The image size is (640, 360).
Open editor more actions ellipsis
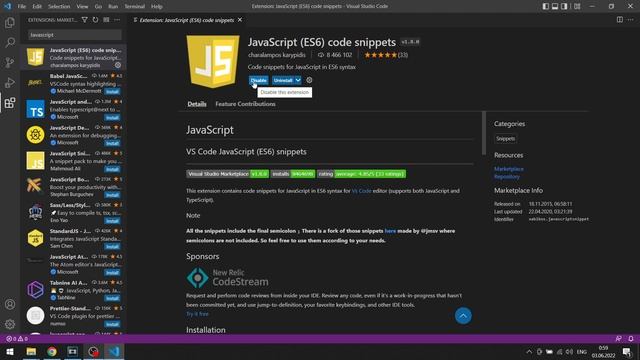[631, 20]
